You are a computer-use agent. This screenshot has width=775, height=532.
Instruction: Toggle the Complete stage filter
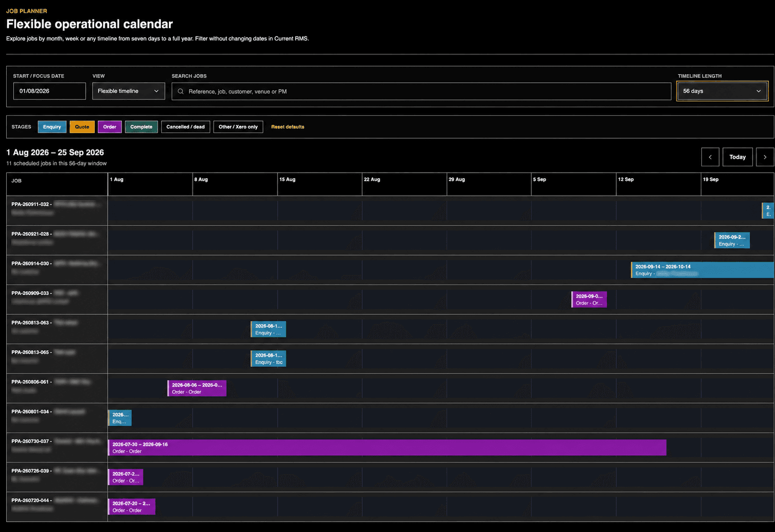(141, 127)
